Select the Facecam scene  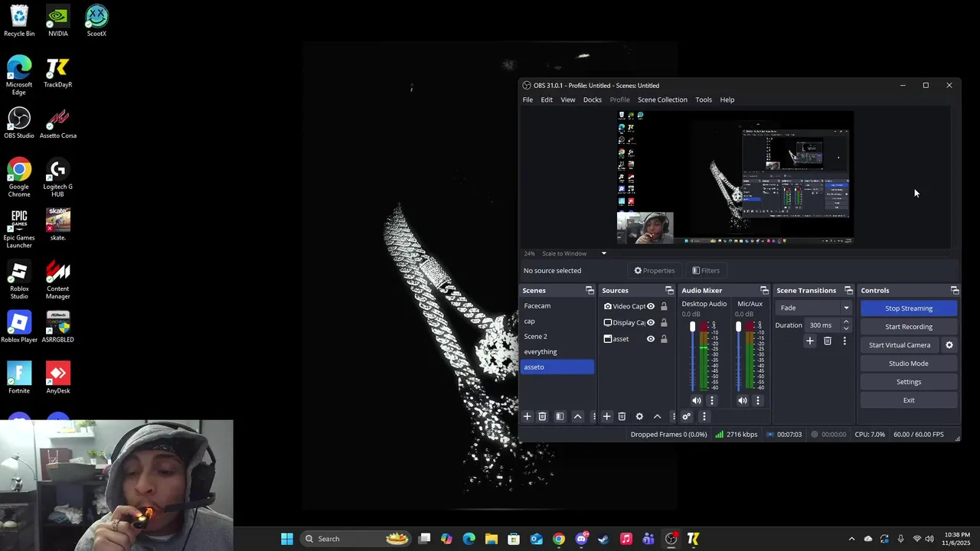click(x=557, y=306)
